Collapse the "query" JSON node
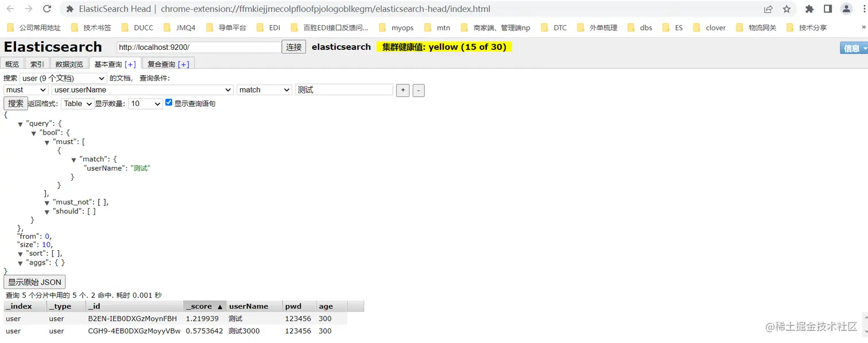Screen dimensions: 868x343 (20, 124)
